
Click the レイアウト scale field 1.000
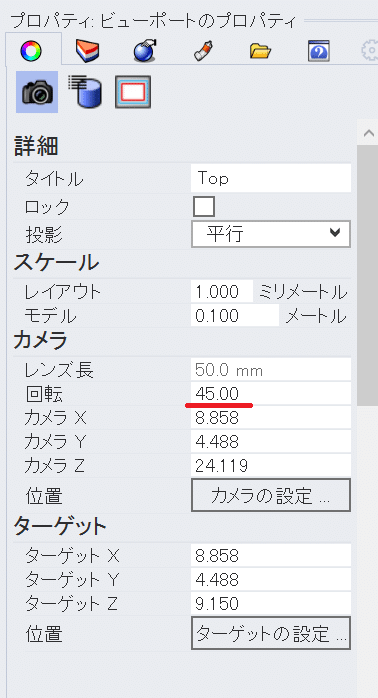click(222, 292)
